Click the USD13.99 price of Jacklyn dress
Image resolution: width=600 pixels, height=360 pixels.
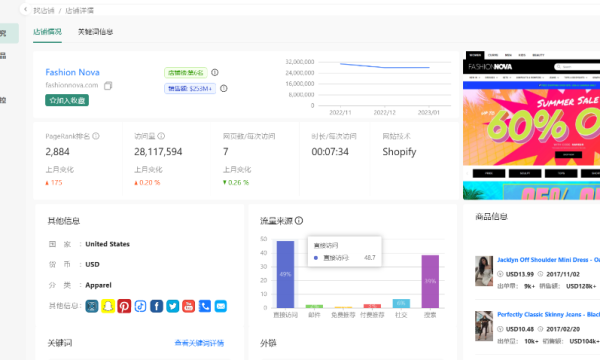coord(519,274)
